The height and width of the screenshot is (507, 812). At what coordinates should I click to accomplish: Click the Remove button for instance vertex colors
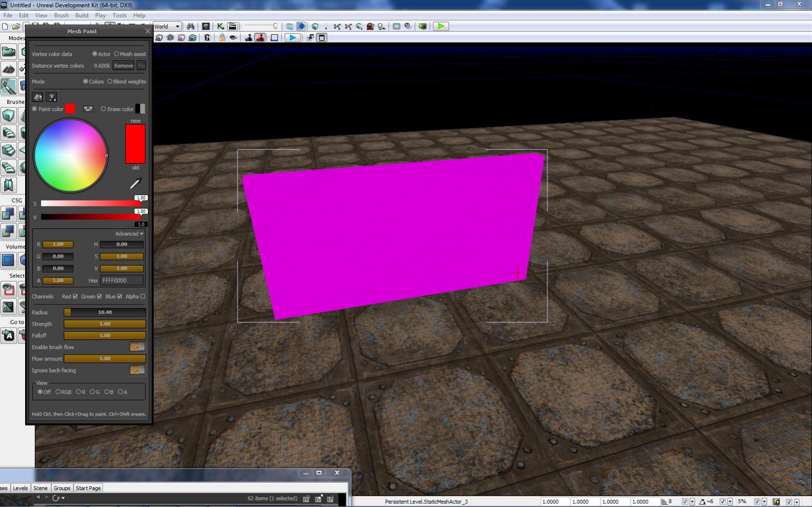click(x=123, y=65)
